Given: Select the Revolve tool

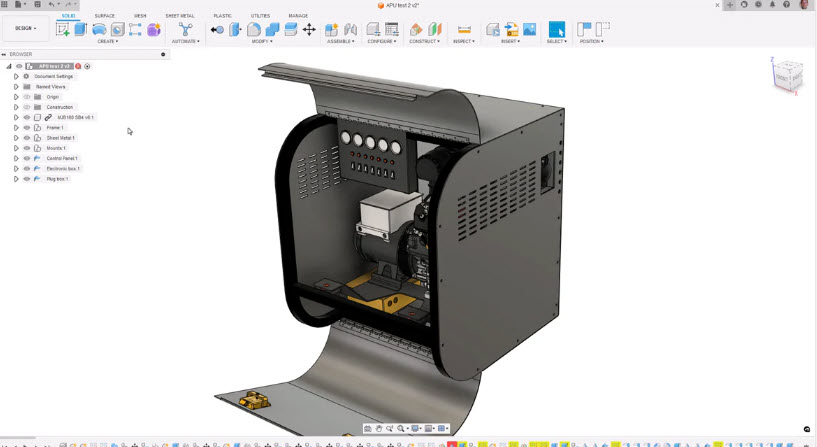Looking at the screenshot, I should coord(99,29).
